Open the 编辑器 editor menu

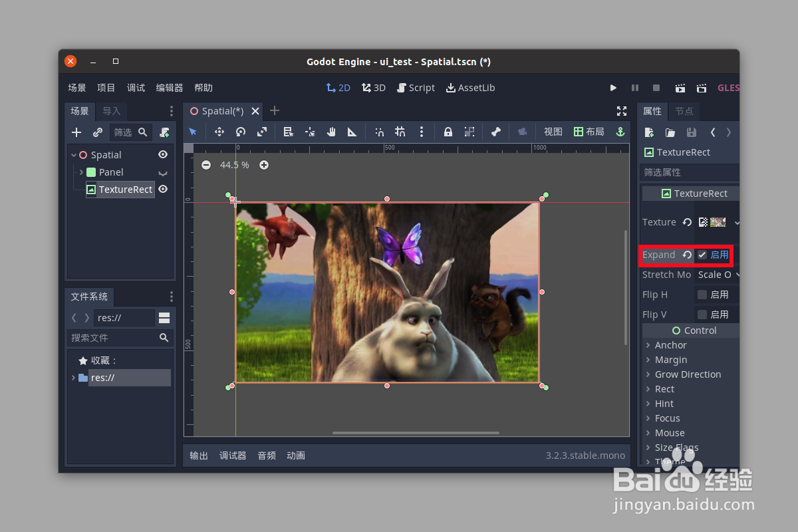170,88
